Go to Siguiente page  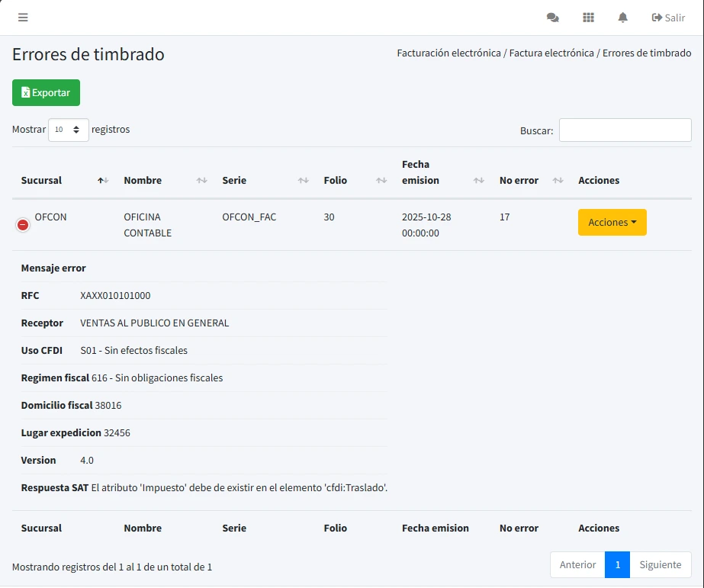click(660, 565)
